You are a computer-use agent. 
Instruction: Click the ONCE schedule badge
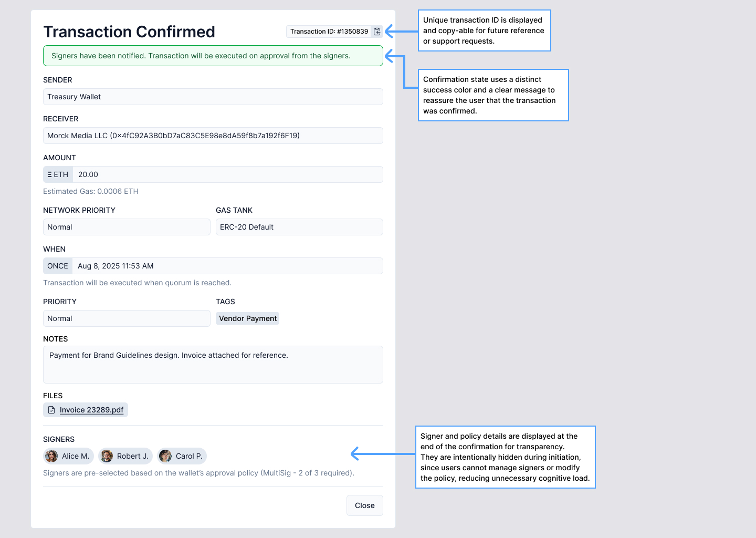58,266
